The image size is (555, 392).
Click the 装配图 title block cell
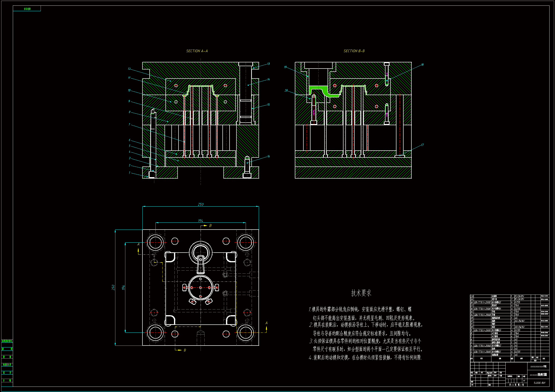point(542,375)
